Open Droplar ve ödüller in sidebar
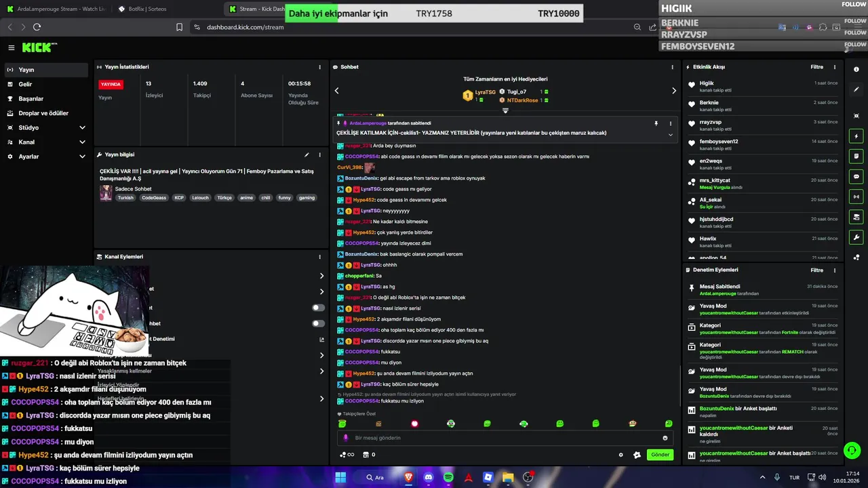 pos(46,113)
